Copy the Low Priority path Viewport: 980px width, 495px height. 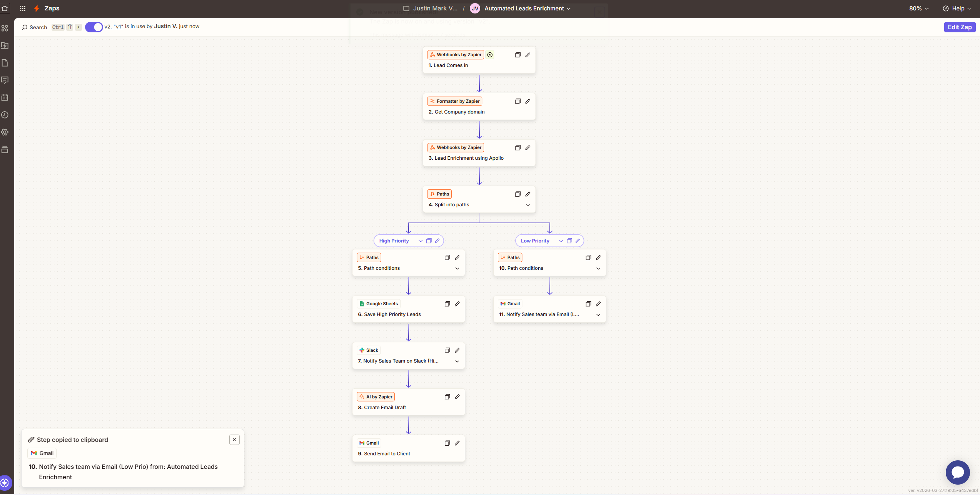pos(569,241)
